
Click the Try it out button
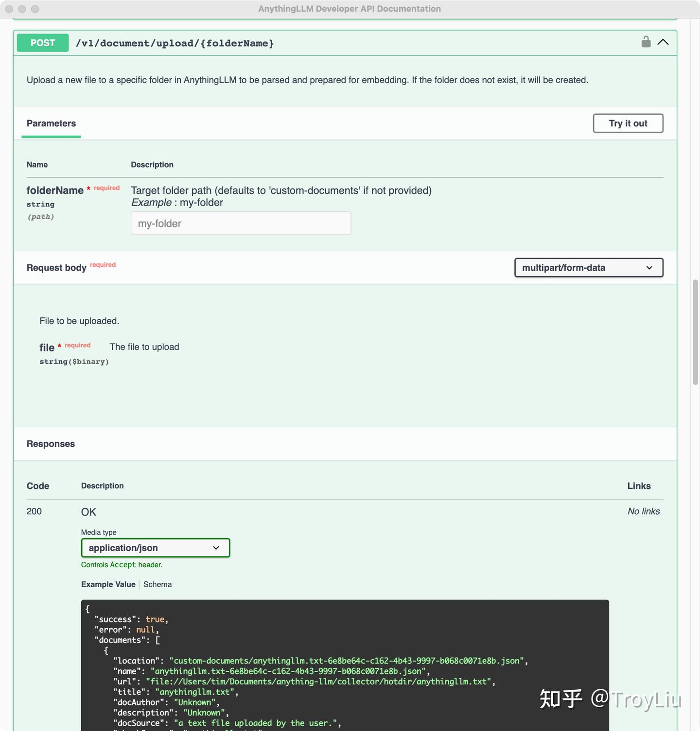click(628, 123)
